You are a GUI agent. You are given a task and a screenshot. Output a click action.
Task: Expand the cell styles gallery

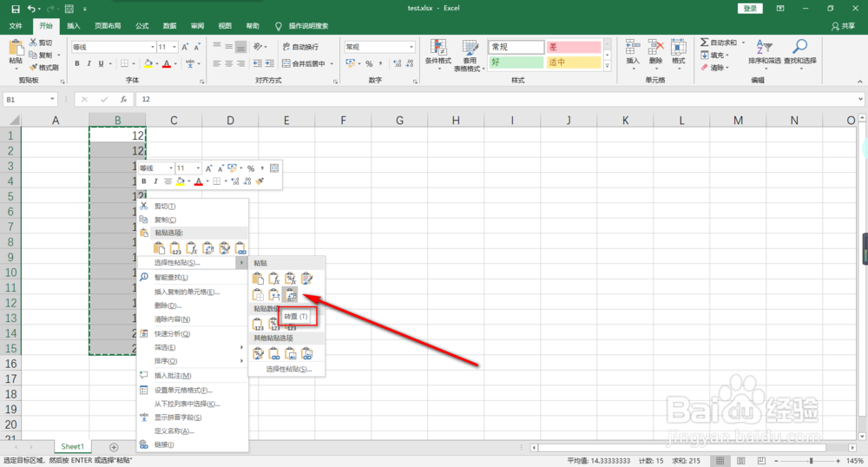[x=608, y=66]
